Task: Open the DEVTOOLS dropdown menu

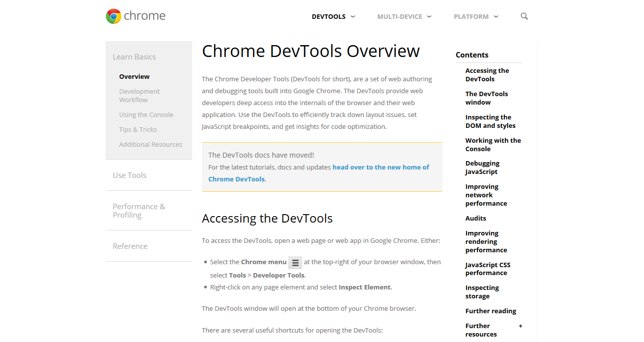Action: tap(333, 16)
